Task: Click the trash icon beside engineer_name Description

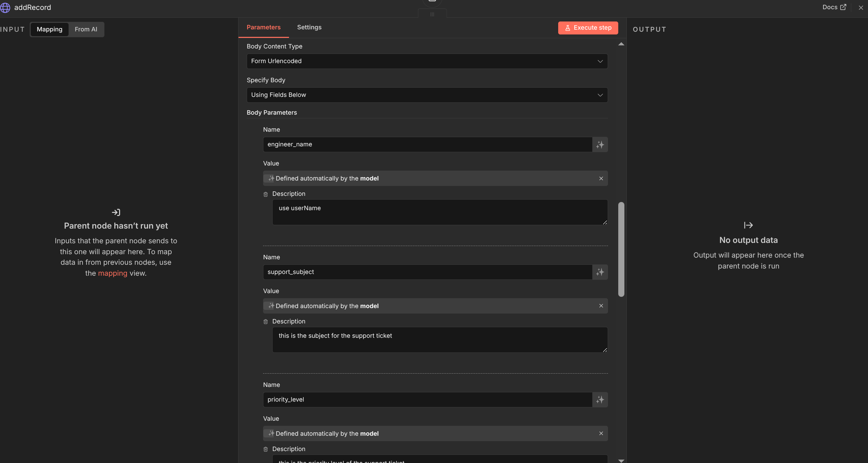Action: pos(266,194)
